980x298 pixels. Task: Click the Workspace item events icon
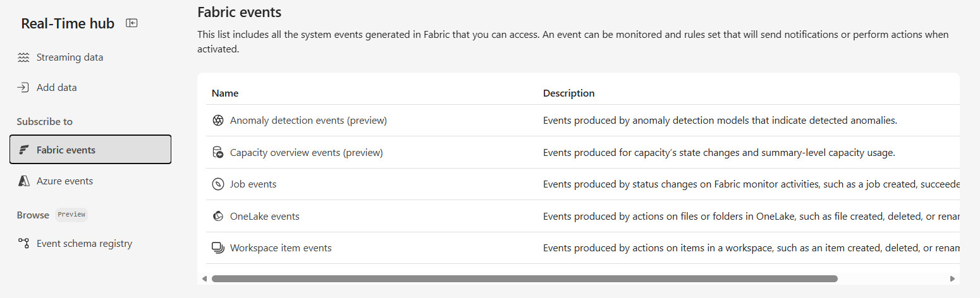[218, 248]
